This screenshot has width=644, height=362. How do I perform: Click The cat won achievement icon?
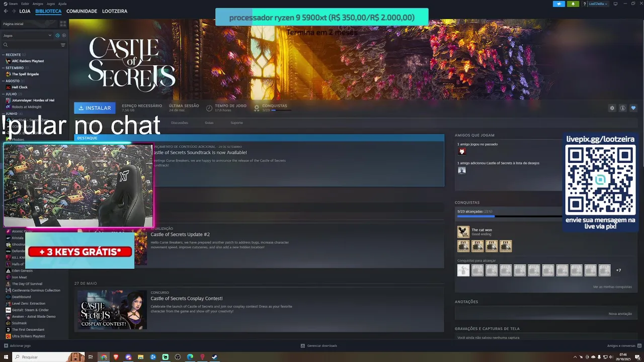463,232
